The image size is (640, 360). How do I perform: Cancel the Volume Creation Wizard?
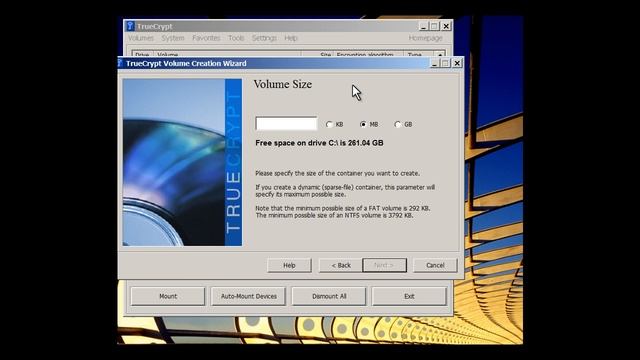pyautogui.click(x=435, y=265)
